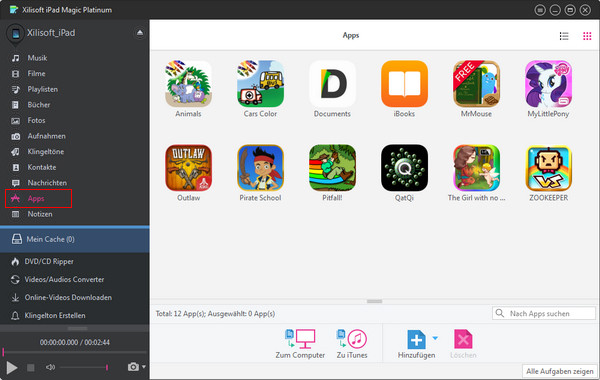Open Filme in the sidebar
The width and height of the screenshot is (600, 380).
coord(36,73)
